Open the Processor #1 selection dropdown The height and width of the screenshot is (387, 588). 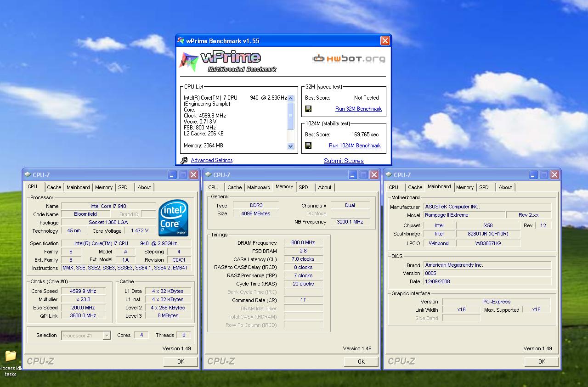[107, 336]
